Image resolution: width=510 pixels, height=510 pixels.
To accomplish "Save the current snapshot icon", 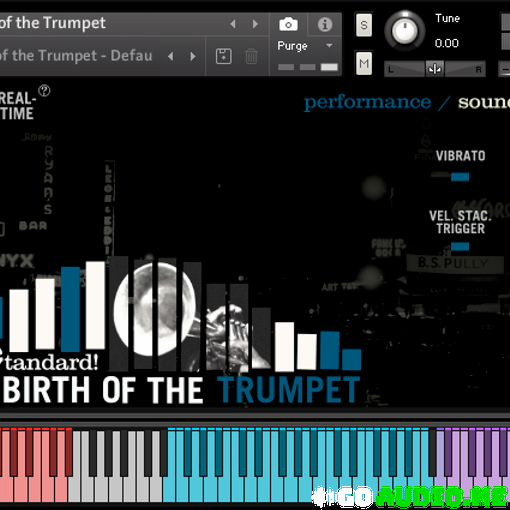I will tap(224, 56).
